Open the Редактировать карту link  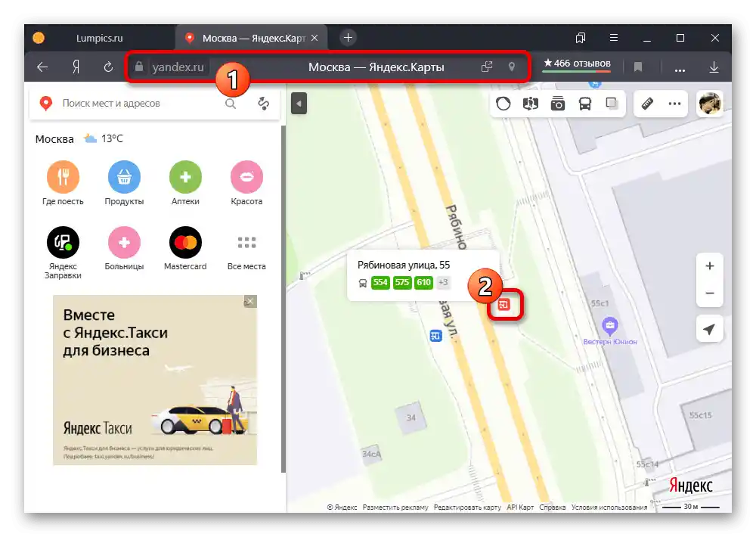pos(467,507)
